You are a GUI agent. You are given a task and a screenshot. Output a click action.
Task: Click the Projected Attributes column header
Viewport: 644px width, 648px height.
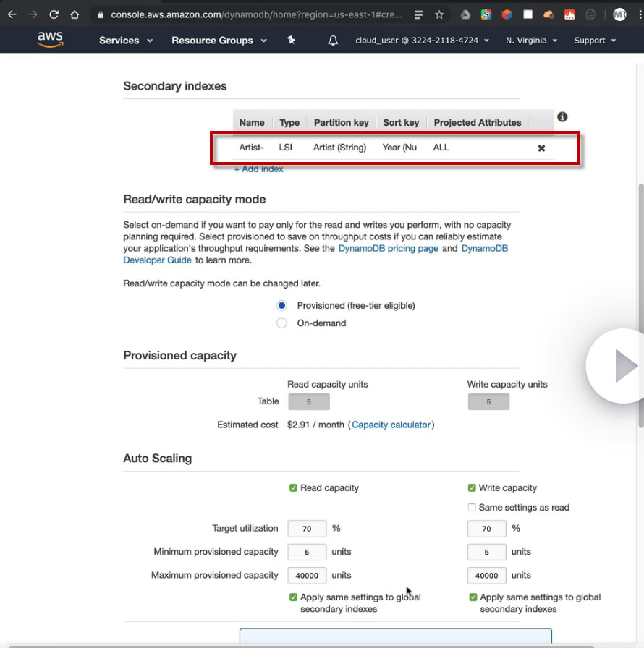(x=478, y=123)
